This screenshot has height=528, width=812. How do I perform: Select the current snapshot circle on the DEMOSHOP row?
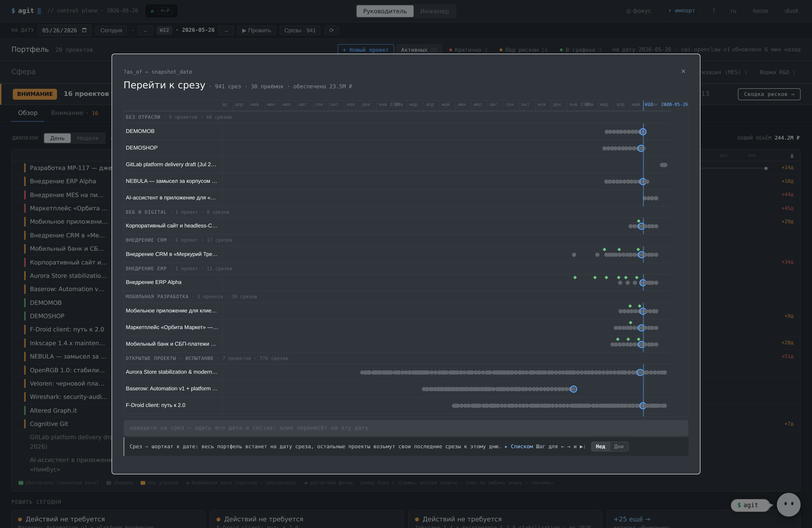(x=641, y=148)
